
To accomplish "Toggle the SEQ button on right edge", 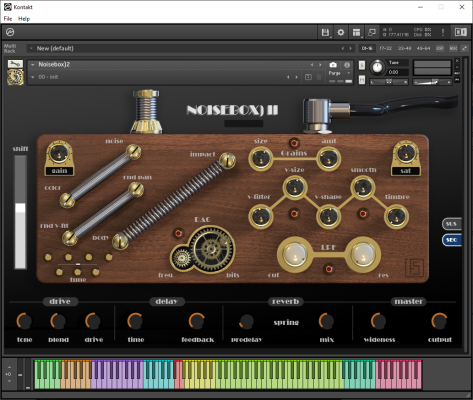I will [x=452, y=240].
